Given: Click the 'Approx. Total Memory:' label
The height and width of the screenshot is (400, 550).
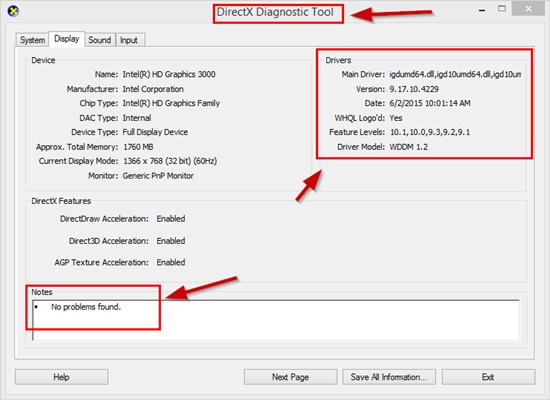Looking at the screenshot, I should pyautogui.click(x=77, y=147).
